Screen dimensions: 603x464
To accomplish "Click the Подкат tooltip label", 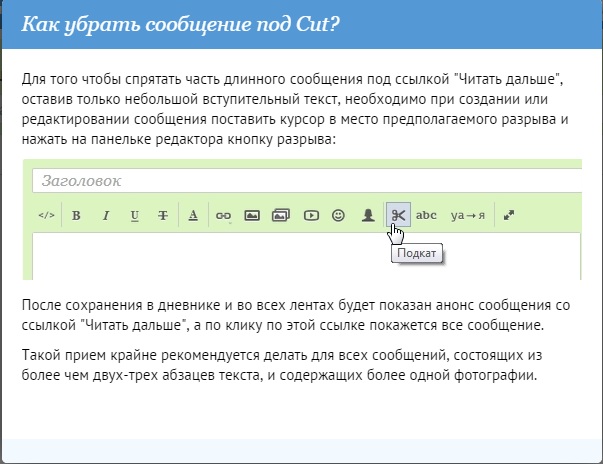I will (x=416, y=254).
